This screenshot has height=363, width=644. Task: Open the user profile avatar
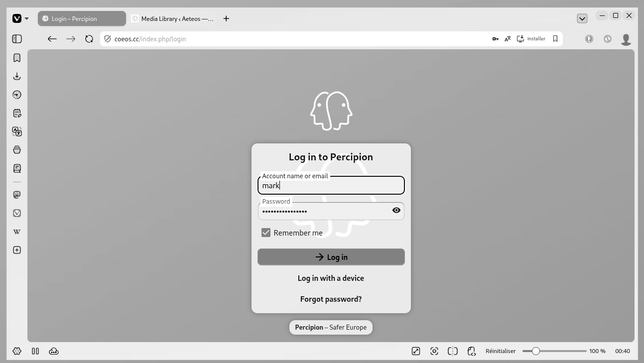click(626, 39)
